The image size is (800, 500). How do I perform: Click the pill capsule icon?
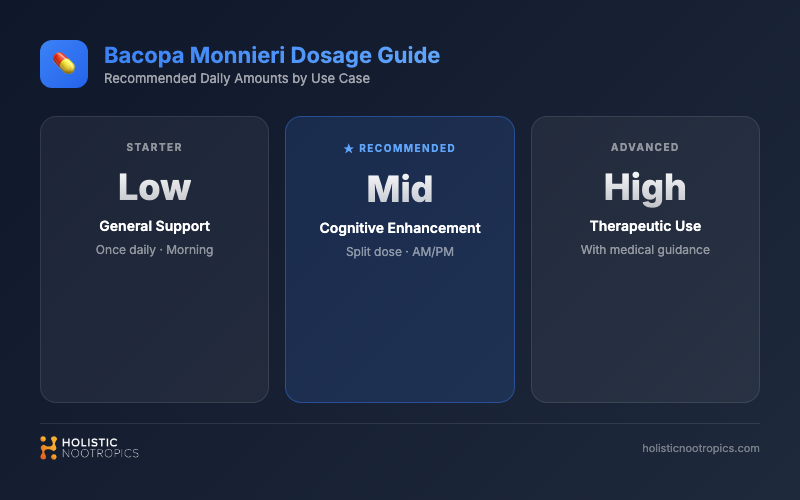click(64, 64)
